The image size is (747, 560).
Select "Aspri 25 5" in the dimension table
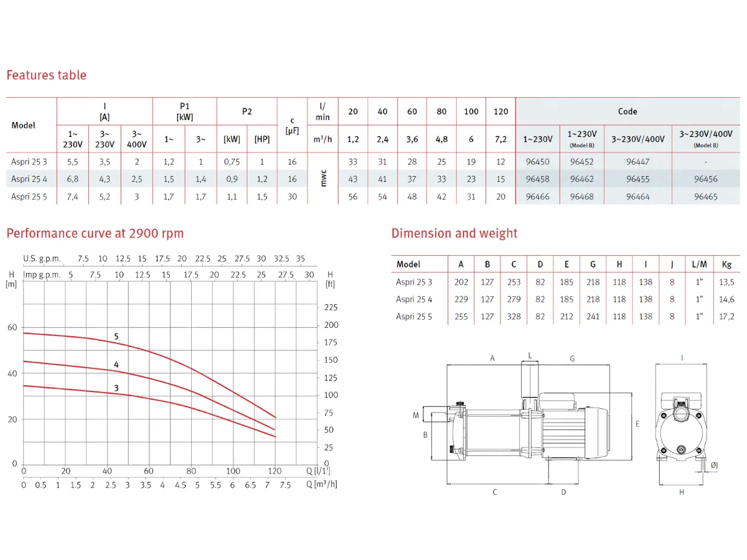[x=414, y=317]
